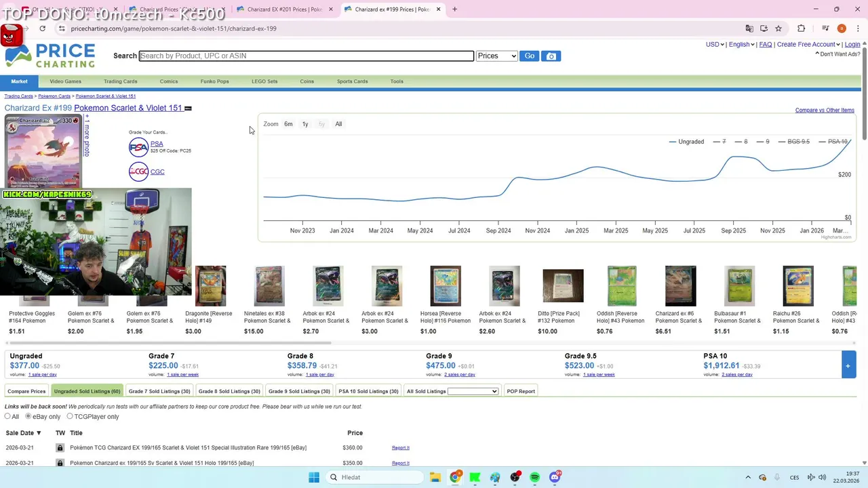The width and height of the screenshot is (868, 488).
Task: Open Chrome from the taskbar
Action: pos(455,477)
